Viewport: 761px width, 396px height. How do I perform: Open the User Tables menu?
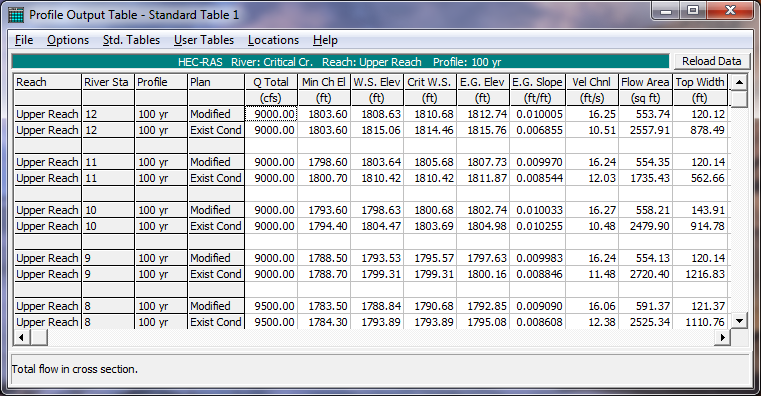point(204,40)
